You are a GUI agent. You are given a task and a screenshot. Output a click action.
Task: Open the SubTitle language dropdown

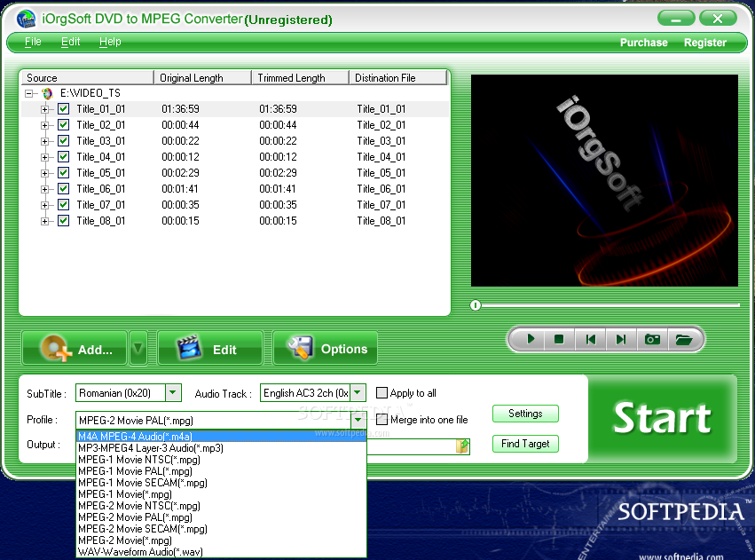pyautogui.click(x=173, y=393)
